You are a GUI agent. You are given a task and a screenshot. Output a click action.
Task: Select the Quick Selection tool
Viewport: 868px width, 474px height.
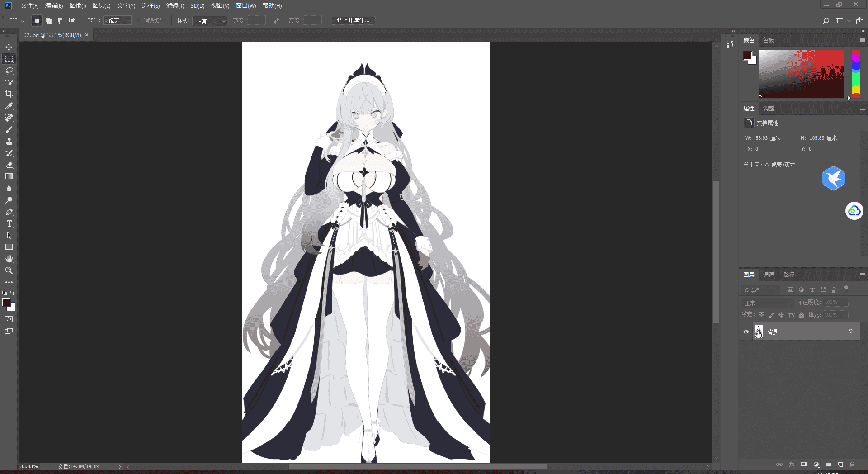click(x=9, y=82)
